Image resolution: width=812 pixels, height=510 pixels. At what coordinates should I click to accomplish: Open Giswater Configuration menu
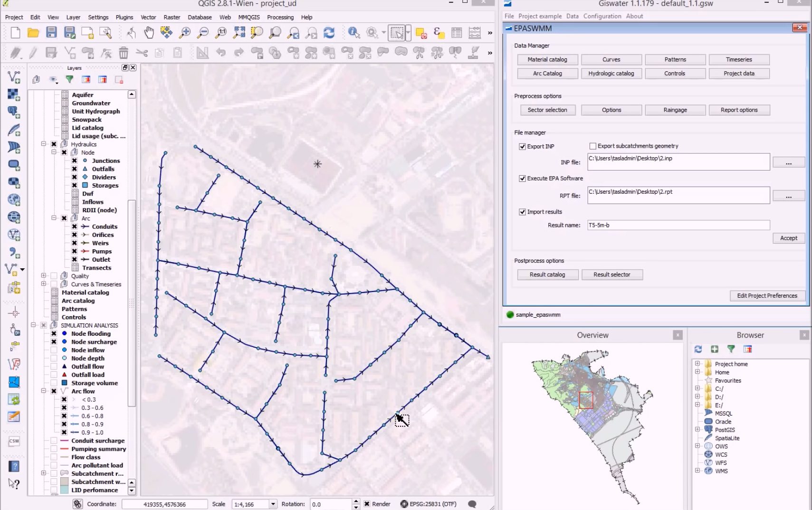tap(602, 16)
